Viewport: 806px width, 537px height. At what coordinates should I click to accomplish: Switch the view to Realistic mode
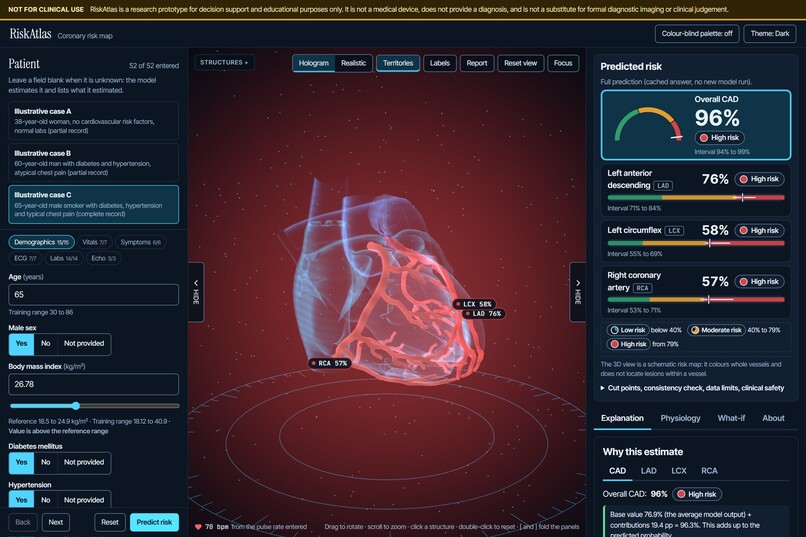353,63
